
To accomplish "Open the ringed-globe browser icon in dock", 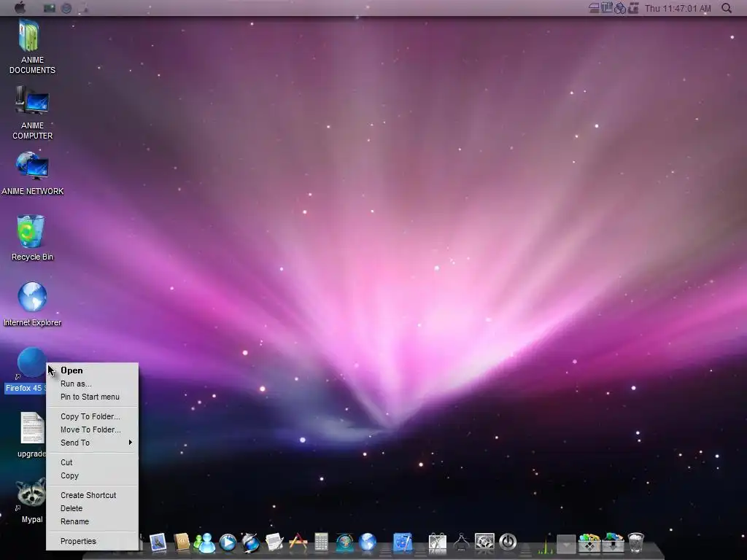I will pos(251,542).
